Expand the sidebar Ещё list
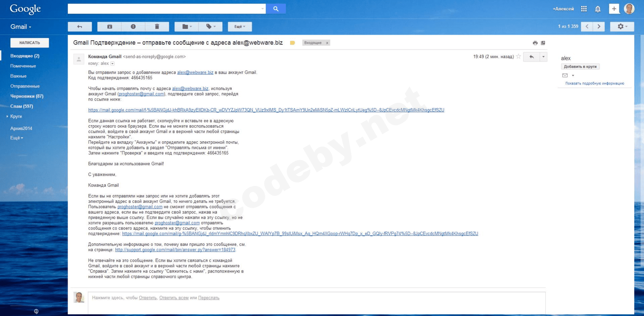 point(17,138)
